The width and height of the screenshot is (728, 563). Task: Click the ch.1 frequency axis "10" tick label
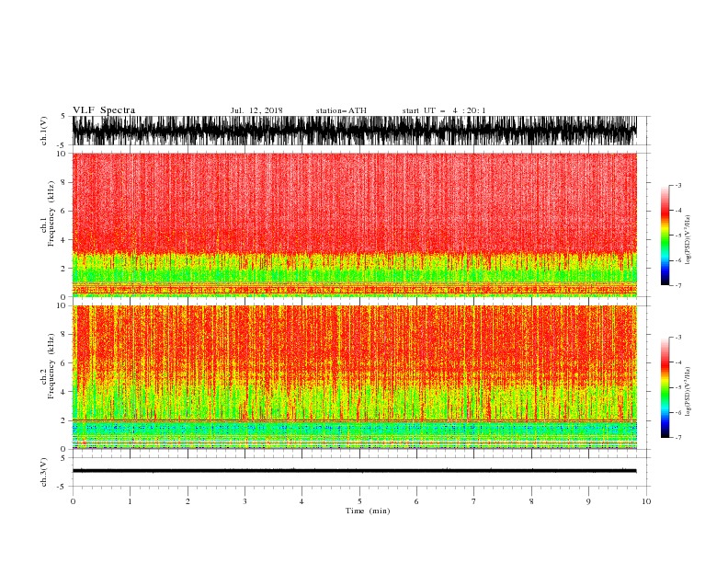pyautogui.click(x=61, y=154)
